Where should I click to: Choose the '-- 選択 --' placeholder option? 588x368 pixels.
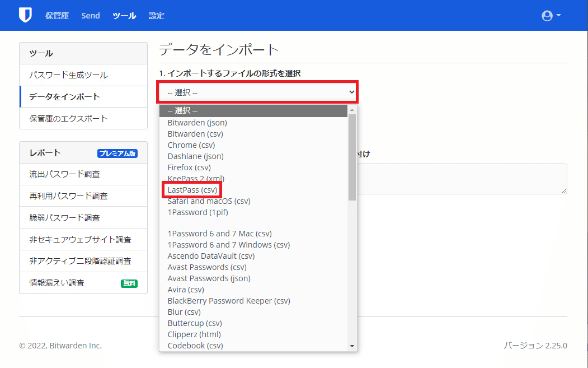(253, 111)
